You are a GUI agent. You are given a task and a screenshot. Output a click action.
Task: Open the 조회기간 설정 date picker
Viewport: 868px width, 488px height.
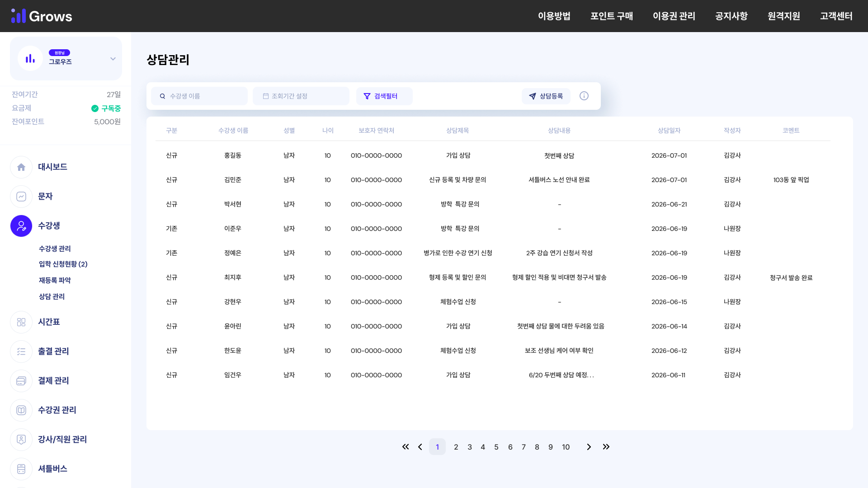pyautogui.click(x=301, y=96)
